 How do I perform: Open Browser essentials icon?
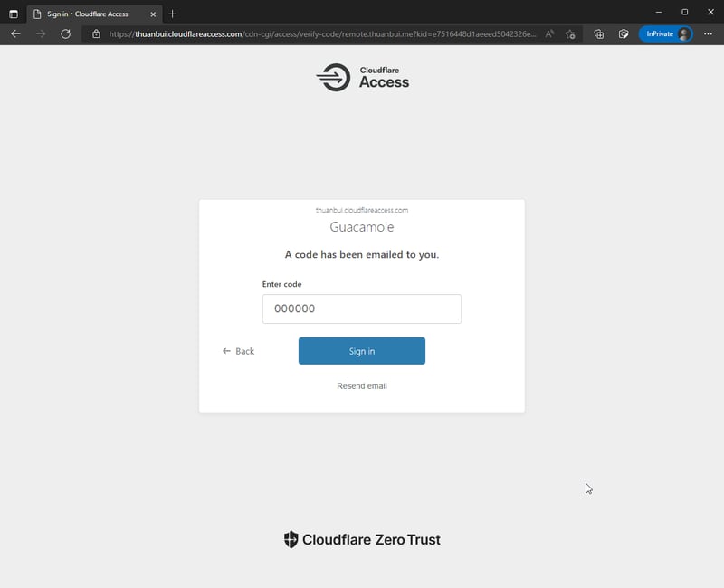[624, 33]
